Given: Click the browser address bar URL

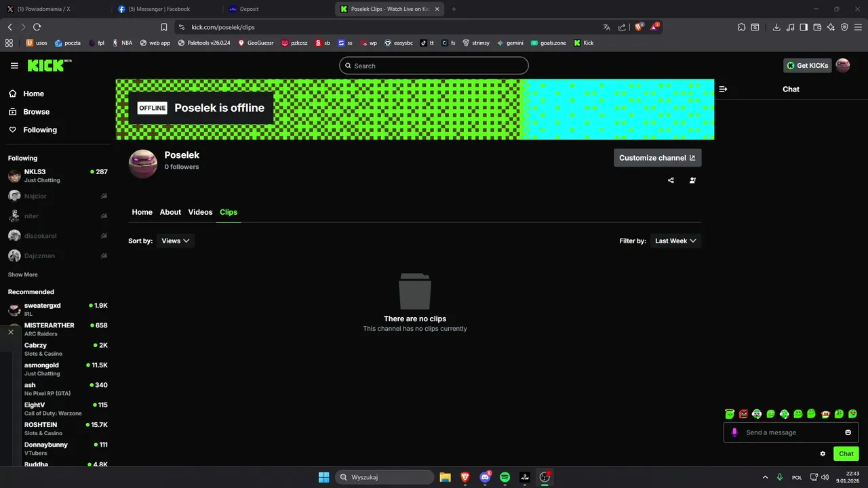Looking at the screenshot, I should click(x=223, y=27).
